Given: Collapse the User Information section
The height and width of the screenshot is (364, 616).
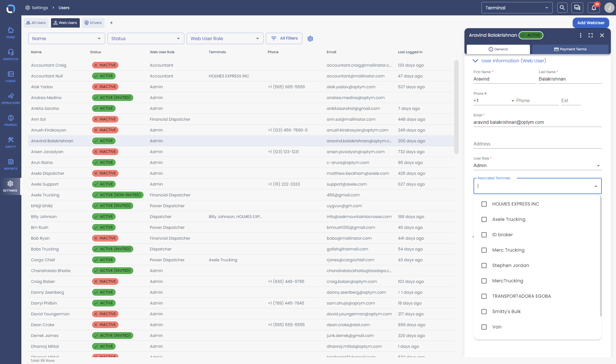Looking at the screenshot, I should [x=475, y=61].
